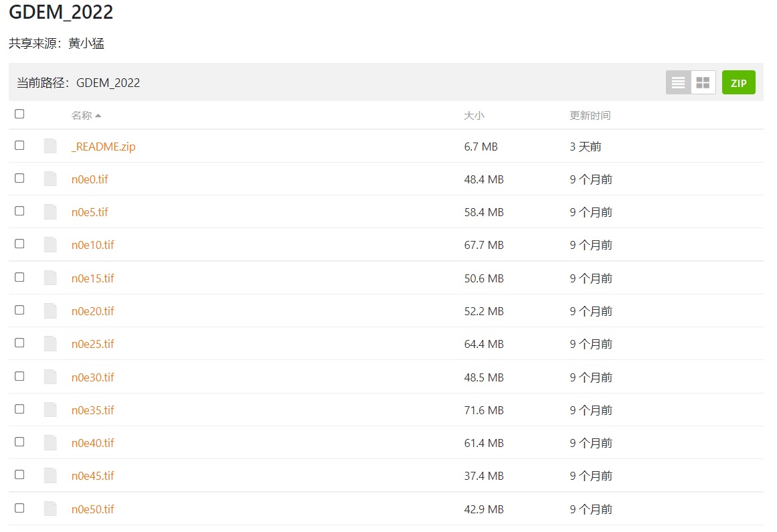
Task: Check the box for n0e35.tif
Action: 19,409
